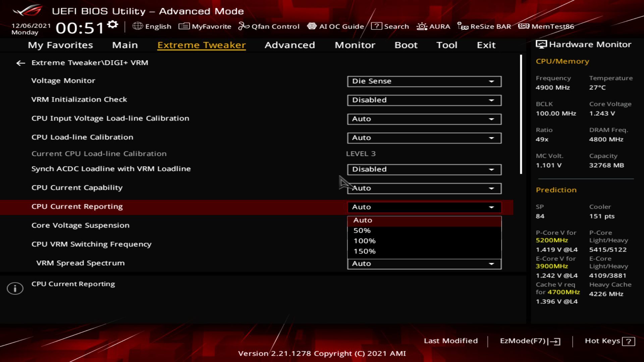Choose 50% from the open dropdown
Image resolution: width=644 pixels, height=362 pixels.
coord(362,231)
